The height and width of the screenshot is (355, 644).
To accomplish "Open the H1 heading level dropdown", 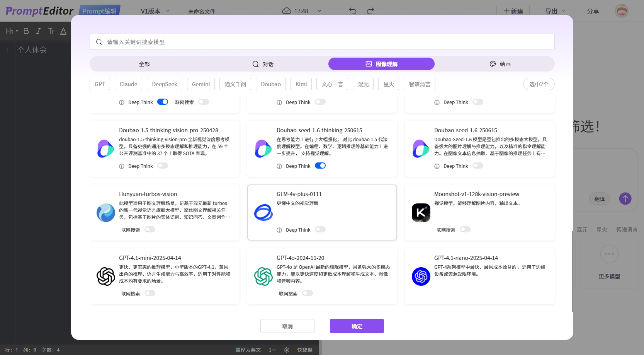I will (12, 31).
